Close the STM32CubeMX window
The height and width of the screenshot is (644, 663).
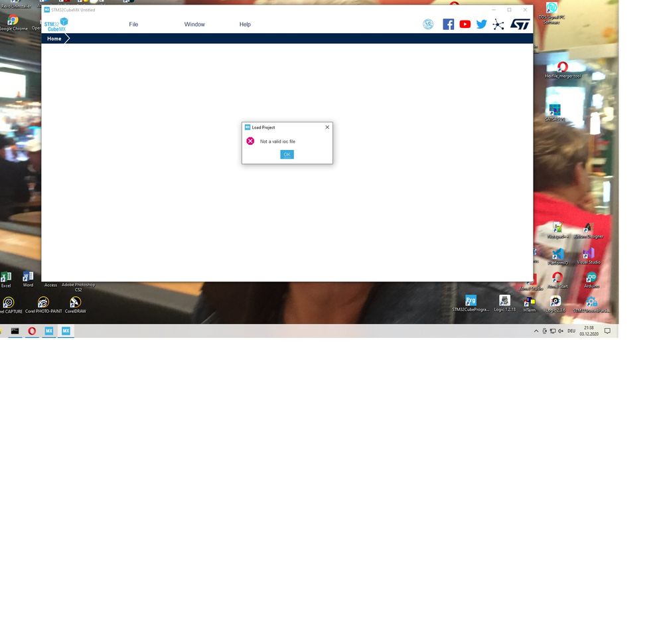525,10
